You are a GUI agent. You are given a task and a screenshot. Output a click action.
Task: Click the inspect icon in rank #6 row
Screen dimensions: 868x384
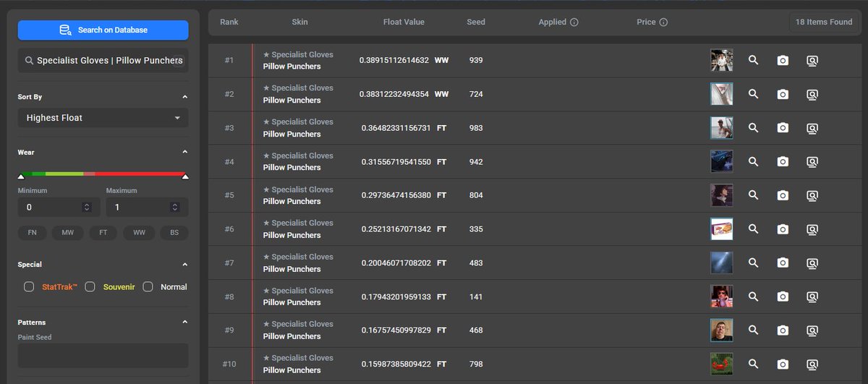click(x=812, y=229)
